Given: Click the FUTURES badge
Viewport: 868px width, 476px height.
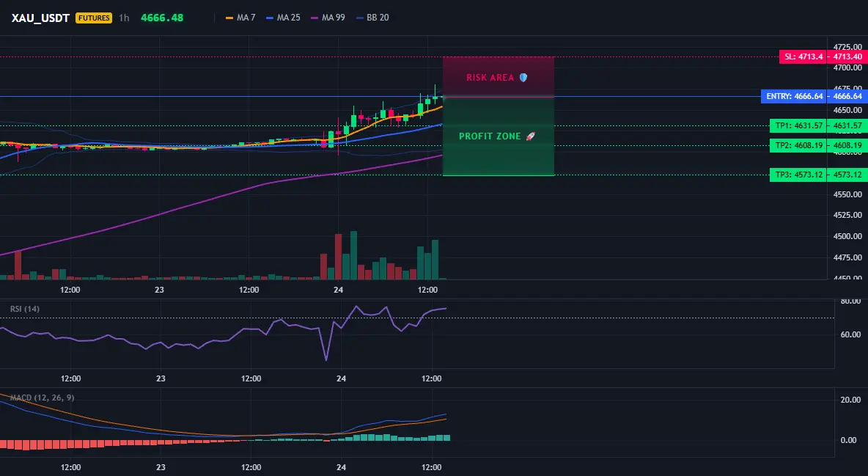Looking at the screenshot, I should click(x=94, y=18).
